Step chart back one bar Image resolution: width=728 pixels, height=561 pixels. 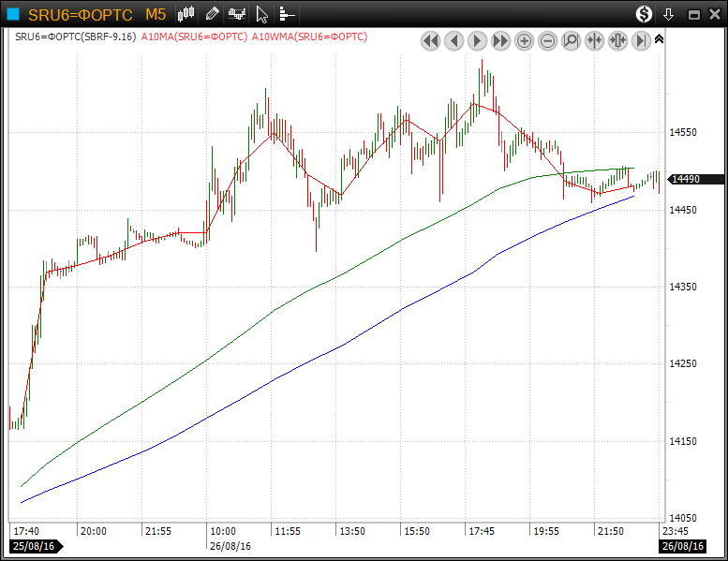453,40
